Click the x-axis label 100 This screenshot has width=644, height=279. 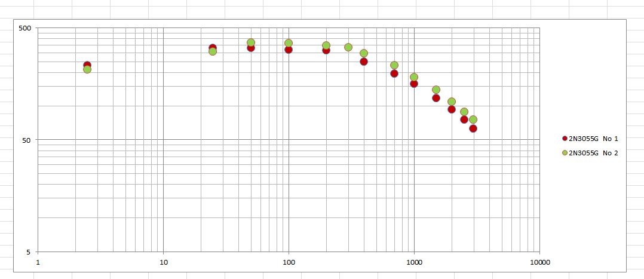289,262
